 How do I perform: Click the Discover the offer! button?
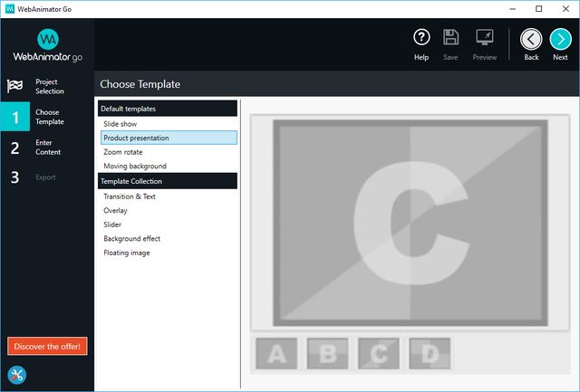click(47, 346)
